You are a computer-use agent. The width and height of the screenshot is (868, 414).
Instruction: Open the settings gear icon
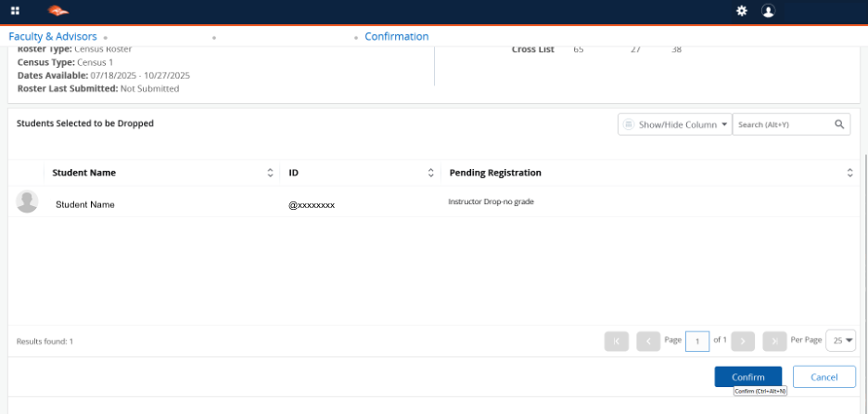coord(741,11)
